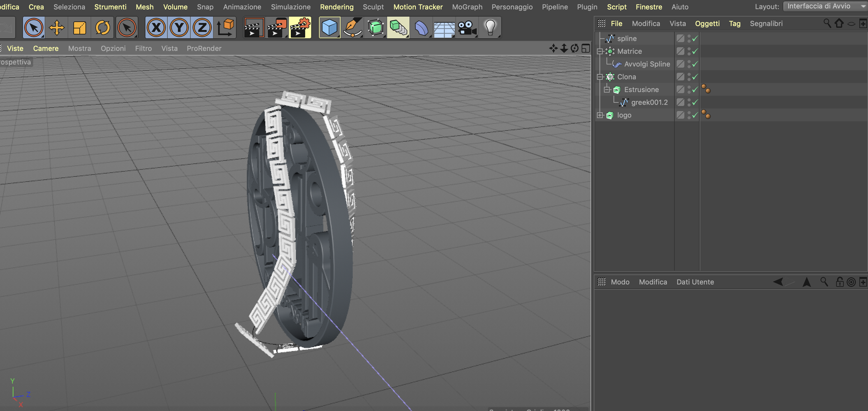Image resolution: width=868 pixels, height=411 pixels.
Task: Click the Cube primitive icon
Action: point(329,28)
